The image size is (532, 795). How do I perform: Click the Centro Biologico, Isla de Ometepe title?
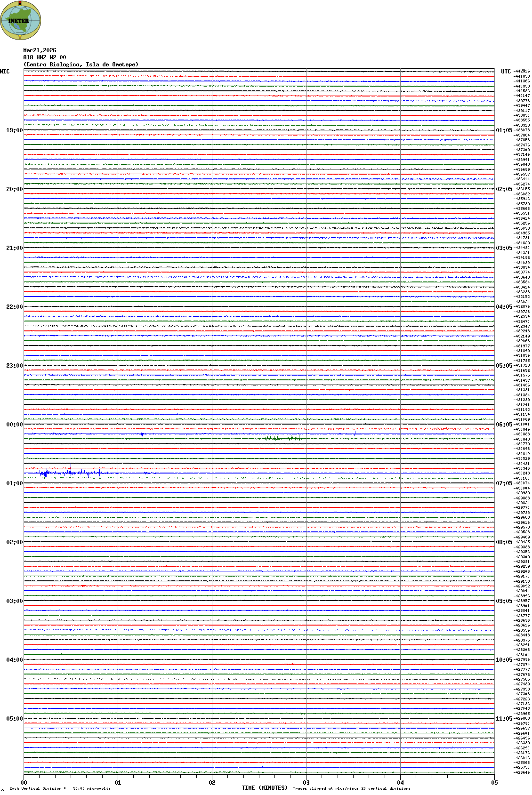coord(81,64)
